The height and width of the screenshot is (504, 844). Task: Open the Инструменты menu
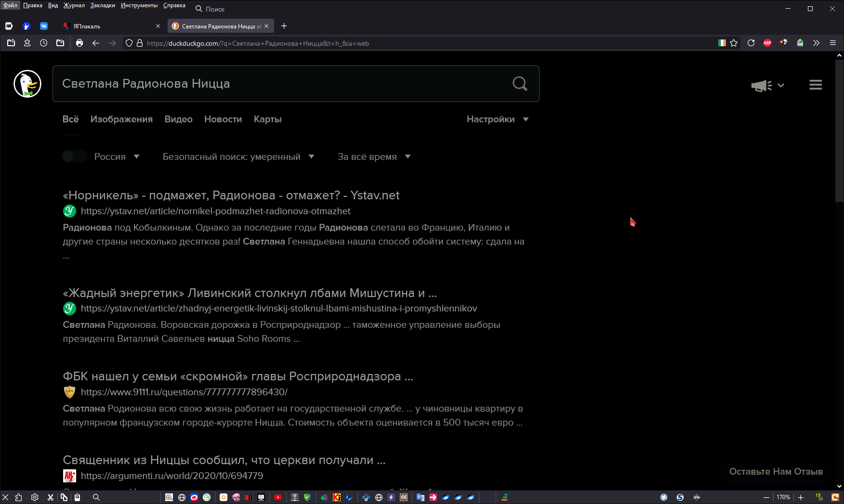click(139, 5)
